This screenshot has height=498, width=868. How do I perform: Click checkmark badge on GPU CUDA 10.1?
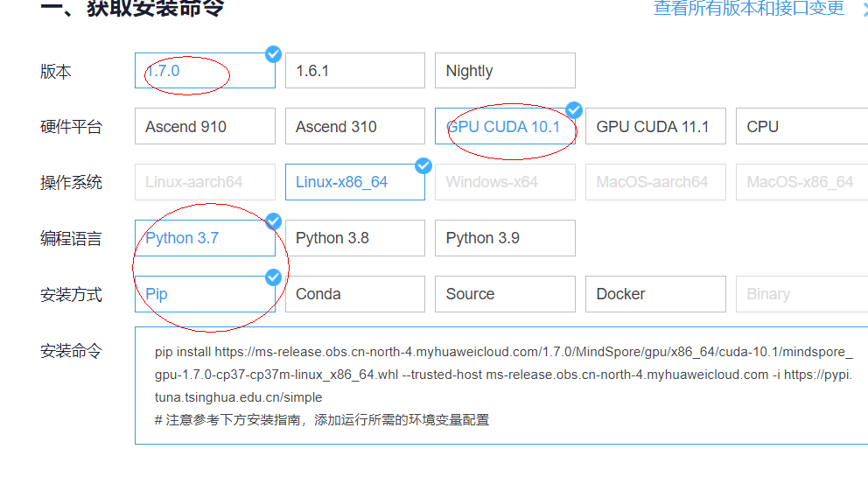coord(574,109)
